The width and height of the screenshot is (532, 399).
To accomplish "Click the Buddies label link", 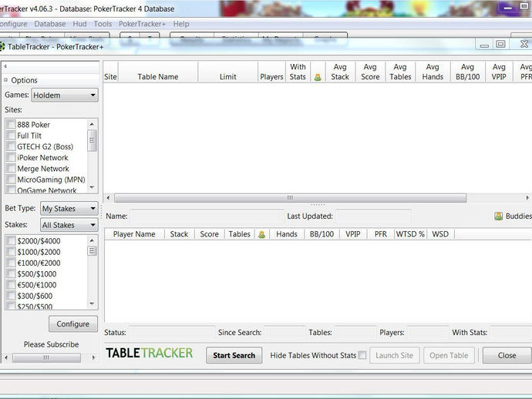I will click(518, 216).
